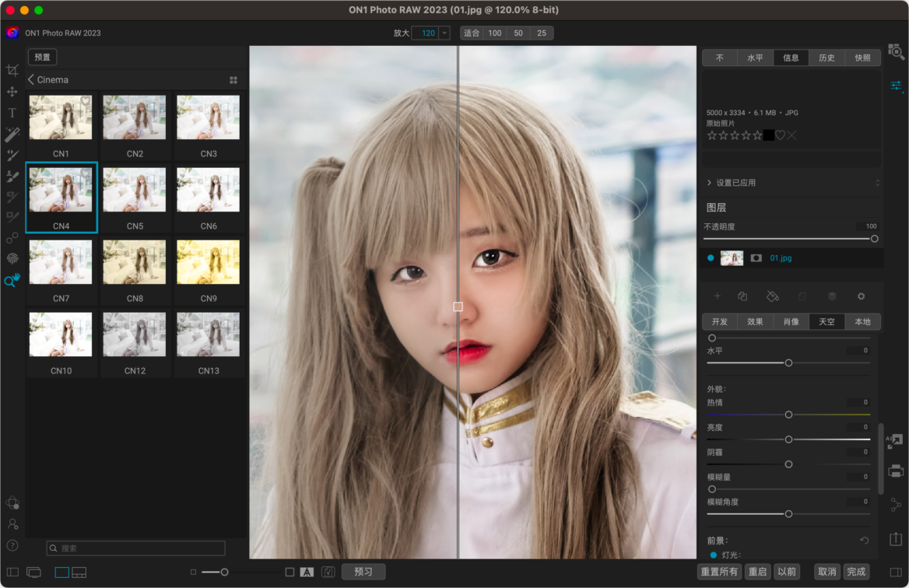Click the 预置 presets button
The image size is (909, 588).
[x=42, y=58]
